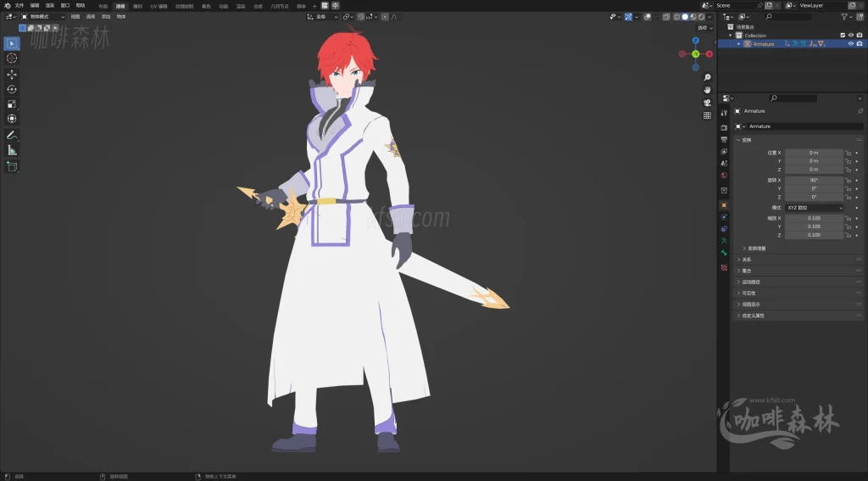Open viewport shading options dropdown arrow
The height and width of the screenshot is (481, 868).
click(x=709, y=17)
